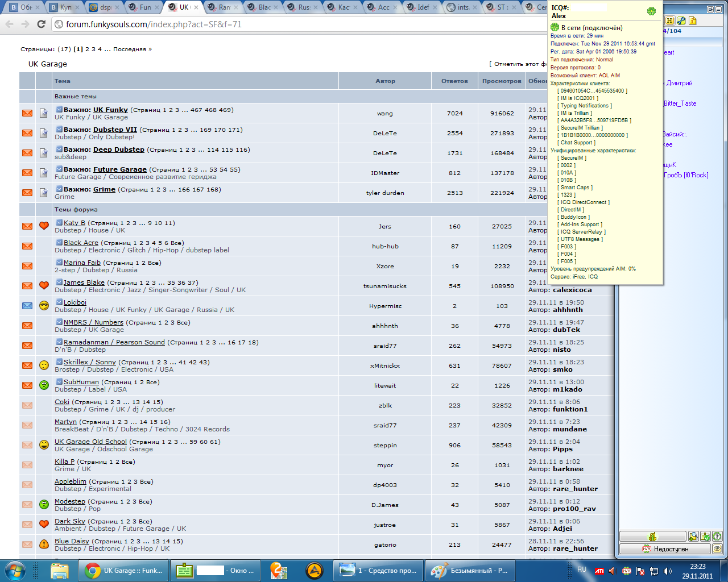Close the active UK browser tab
The image size is (728, 582).
pyautogui.click(x=196, y=7)
